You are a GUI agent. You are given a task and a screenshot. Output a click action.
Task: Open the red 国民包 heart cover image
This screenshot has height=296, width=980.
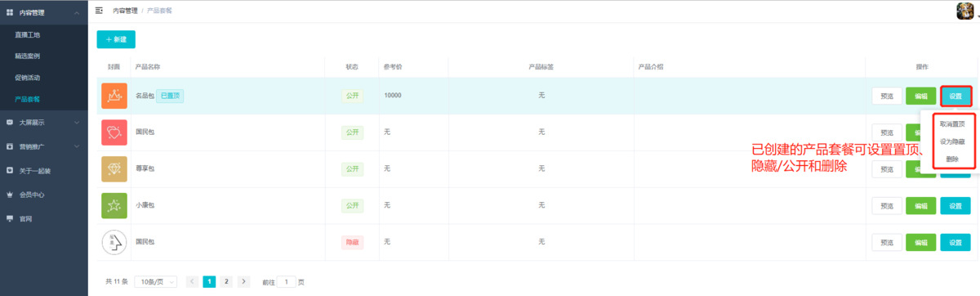114,132
